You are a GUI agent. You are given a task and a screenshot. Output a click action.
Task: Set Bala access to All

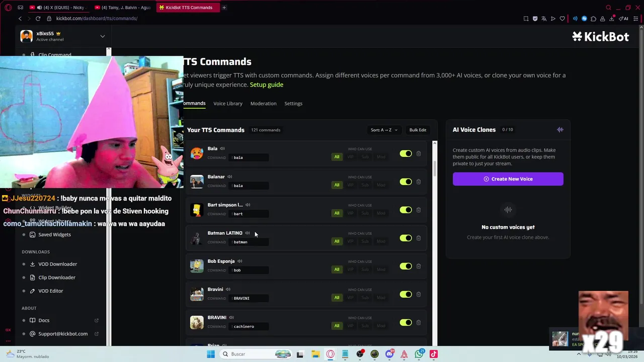click(x=337, y=157)
